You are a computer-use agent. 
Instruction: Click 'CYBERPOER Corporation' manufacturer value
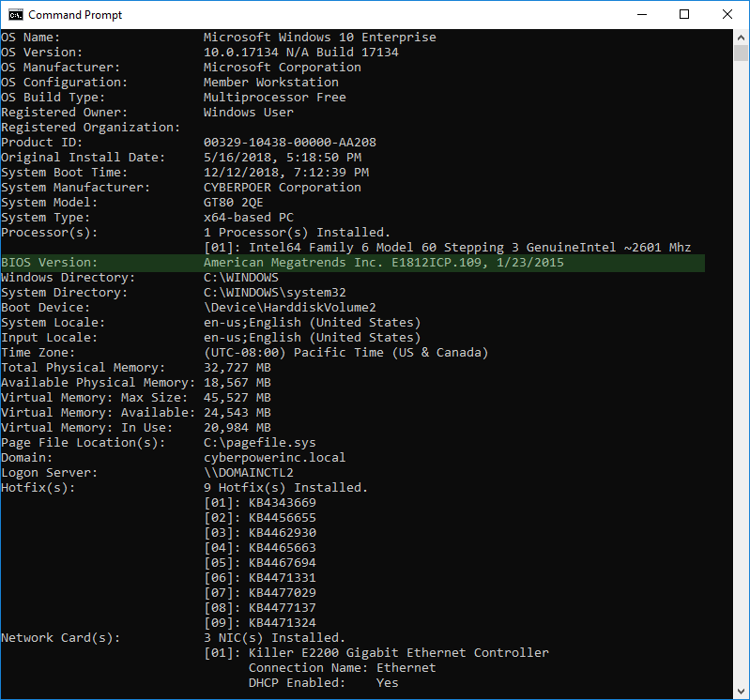pos(283,188)
